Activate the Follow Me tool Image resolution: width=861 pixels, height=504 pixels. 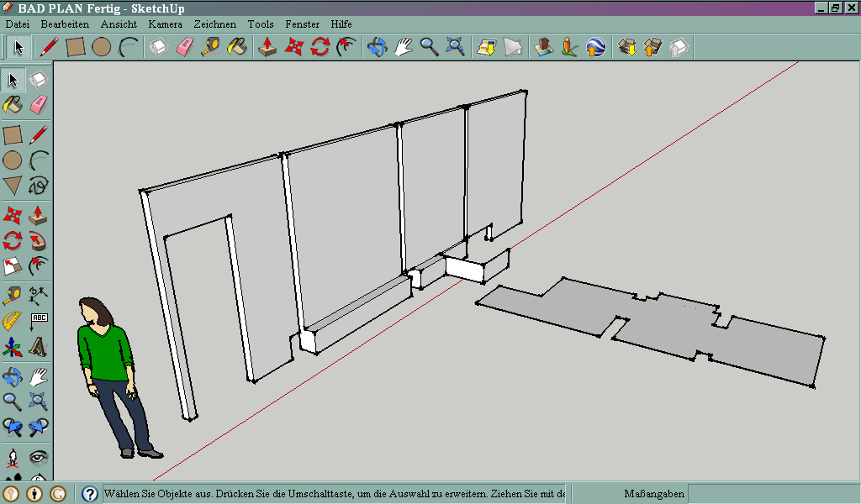(38, 241)
